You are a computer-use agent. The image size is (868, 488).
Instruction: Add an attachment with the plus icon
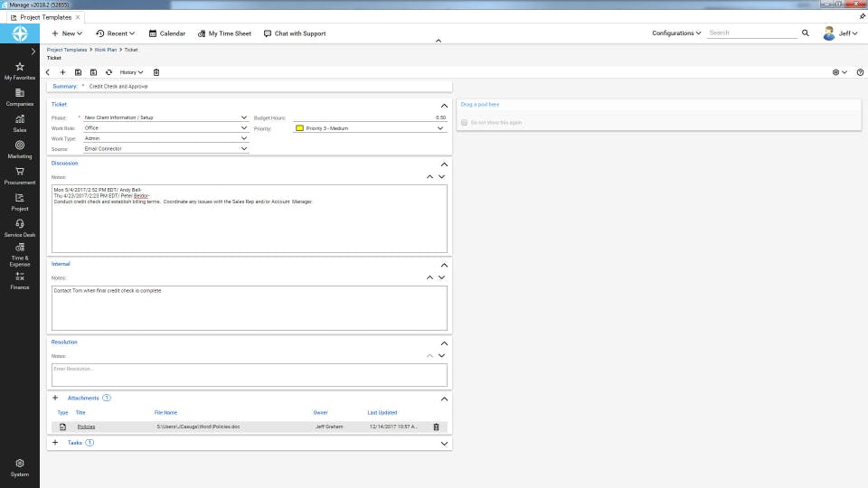55,398
